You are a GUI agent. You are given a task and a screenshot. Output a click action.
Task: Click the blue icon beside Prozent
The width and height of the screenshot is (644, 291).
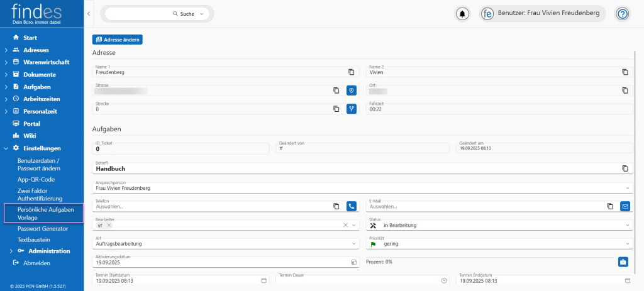point(623,261)
